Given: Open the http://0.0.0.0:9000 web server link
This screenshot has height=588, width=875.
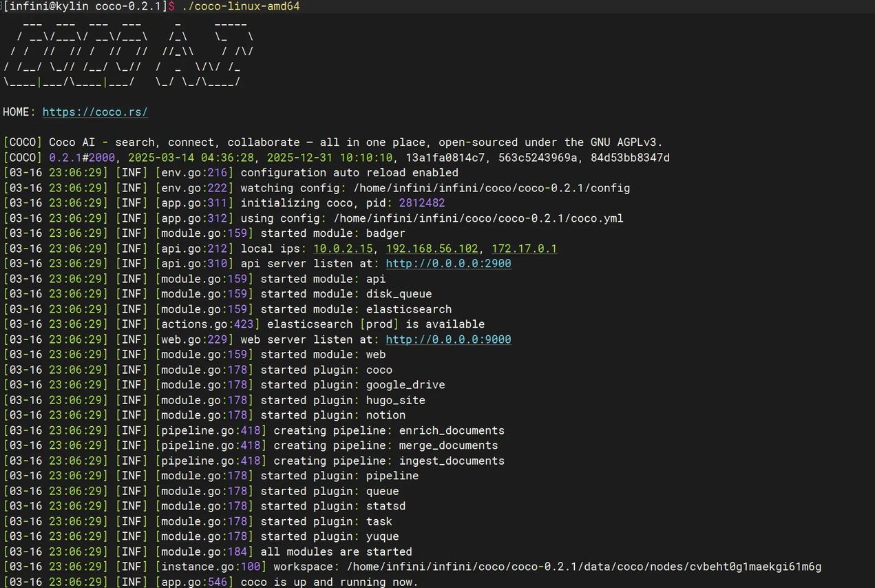Looking at the screenshot, I should click(x=448, y=339).
